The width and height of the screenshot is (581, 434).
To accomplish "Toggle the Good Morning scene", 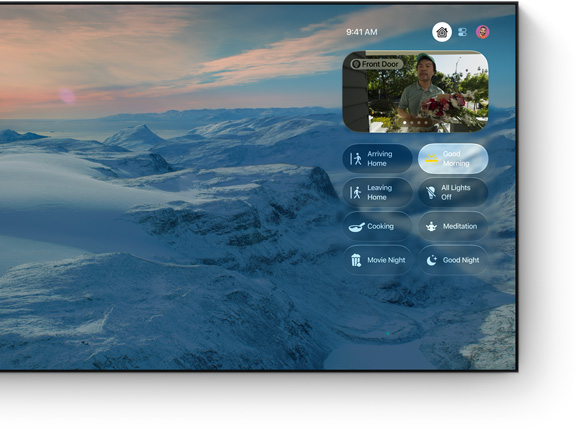I will [453, 159].
